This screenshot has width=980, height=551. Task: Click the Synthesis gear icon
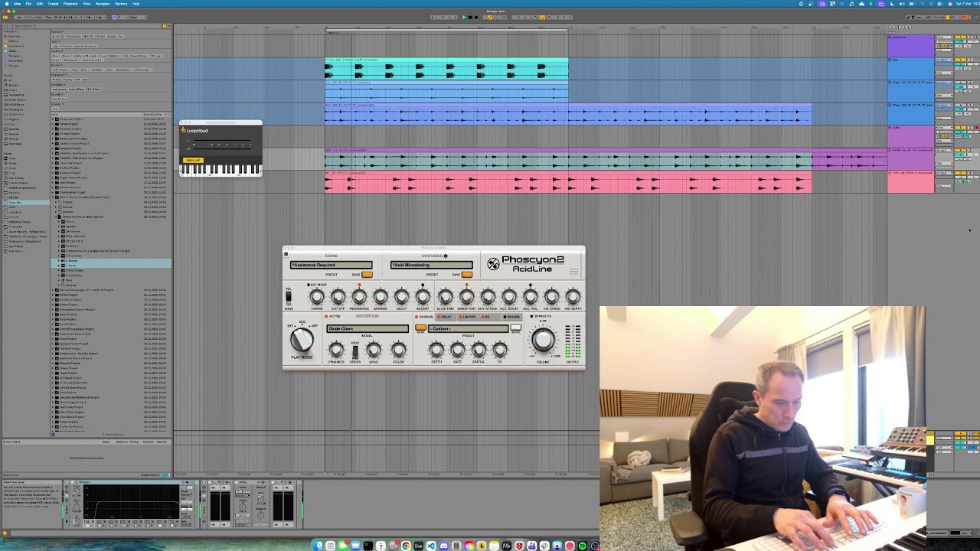point(446,256)
